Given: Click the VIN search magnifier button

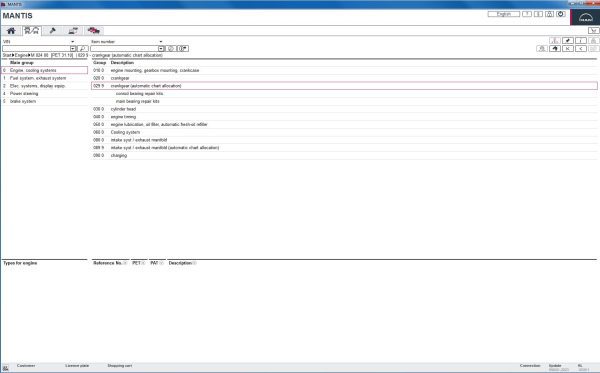Looking at the screenshot, I should tap(83, 49).
